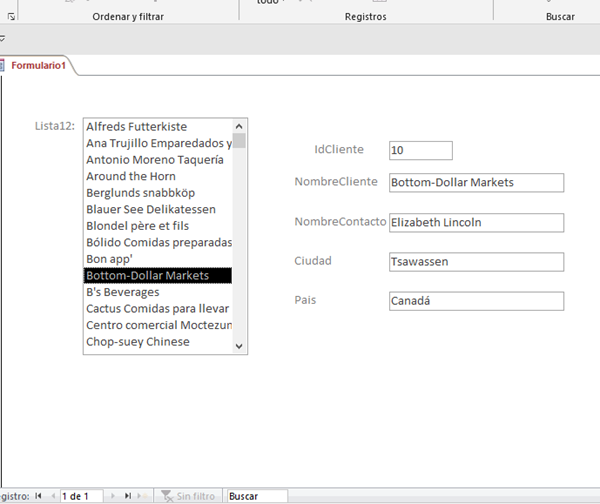Click the Formulario1 form tab icon
This screenshot has height=504, width=600.
[x=2, y=65]
